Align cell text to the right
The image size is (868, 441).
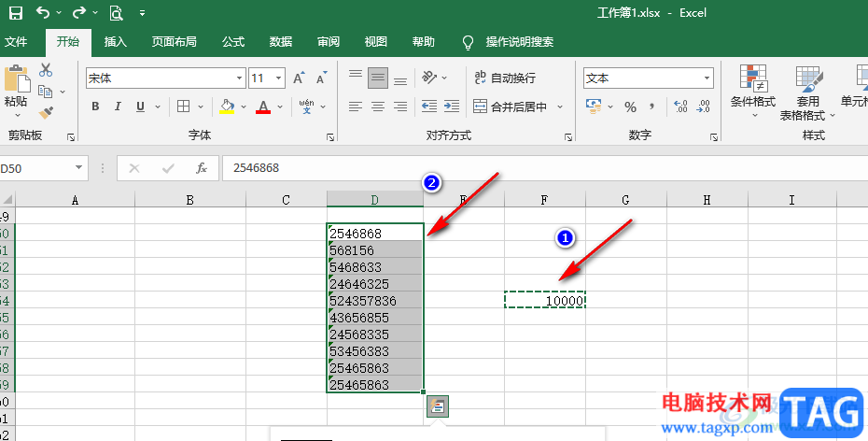coord(400,107)
